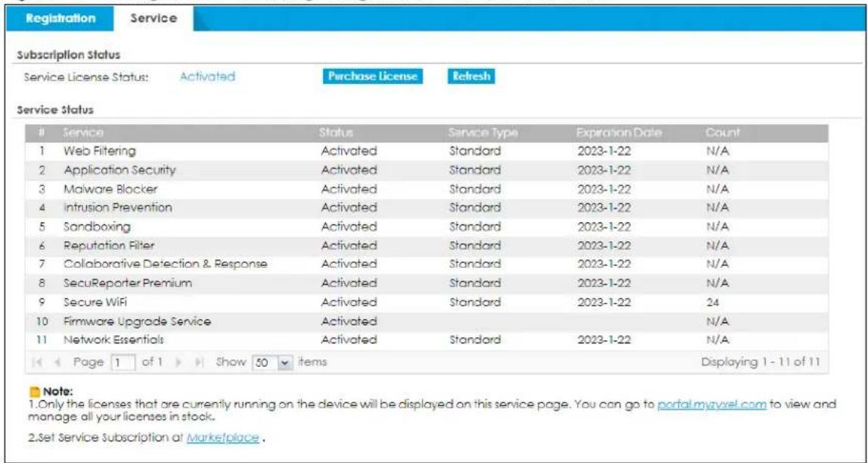The width and height of the screenshot is (868, 463).
Task: Click Activated Service License Status text
Action: pos(207,76)
